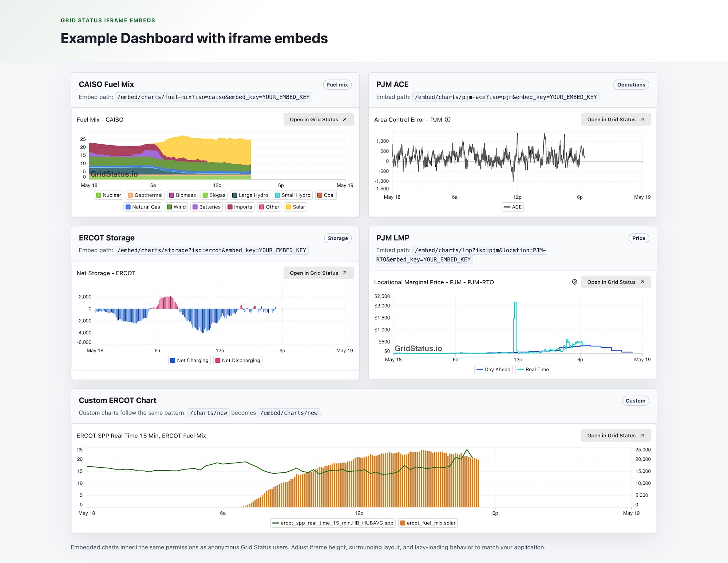Click the Custom ERCOT Chart heading

coord(118,400)
